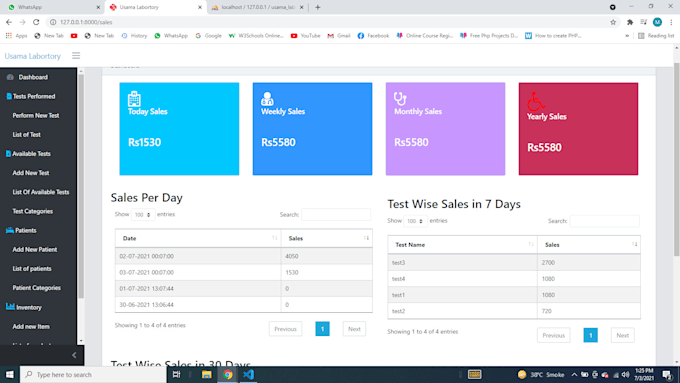This screenshot has height=383, width=680.
Task: Click the Available Tests file icon
Action: coord(8,154)
